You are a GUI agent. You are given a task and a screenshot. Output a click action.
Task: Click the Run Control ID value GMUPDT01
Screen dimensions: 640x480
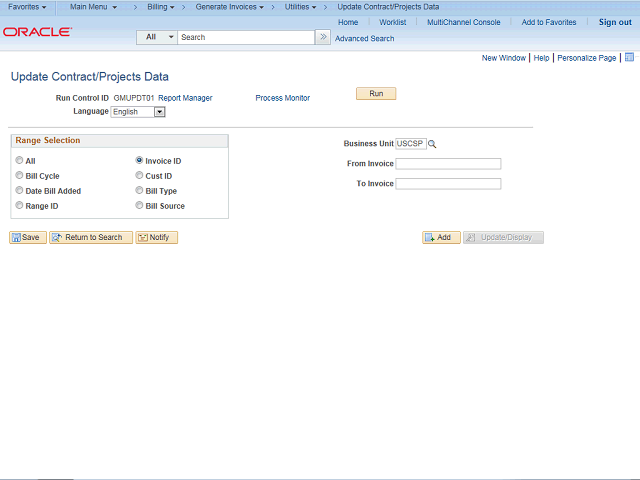point(134,98)
